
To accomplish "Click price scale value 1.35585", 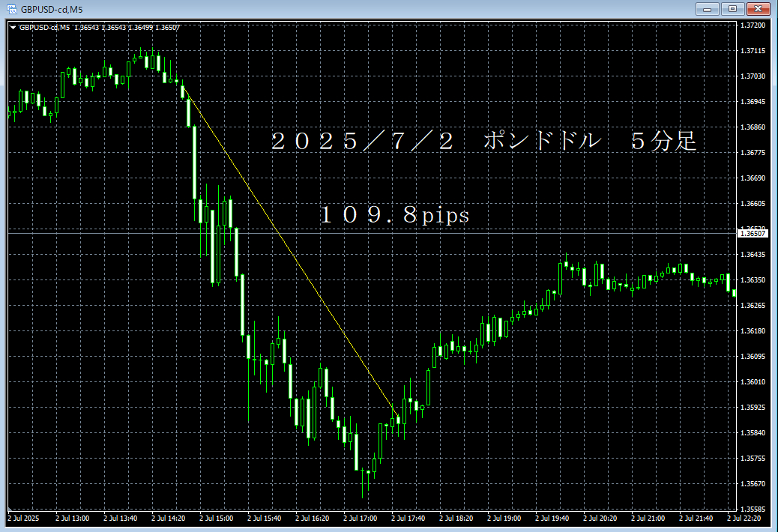I will [753, 510].
